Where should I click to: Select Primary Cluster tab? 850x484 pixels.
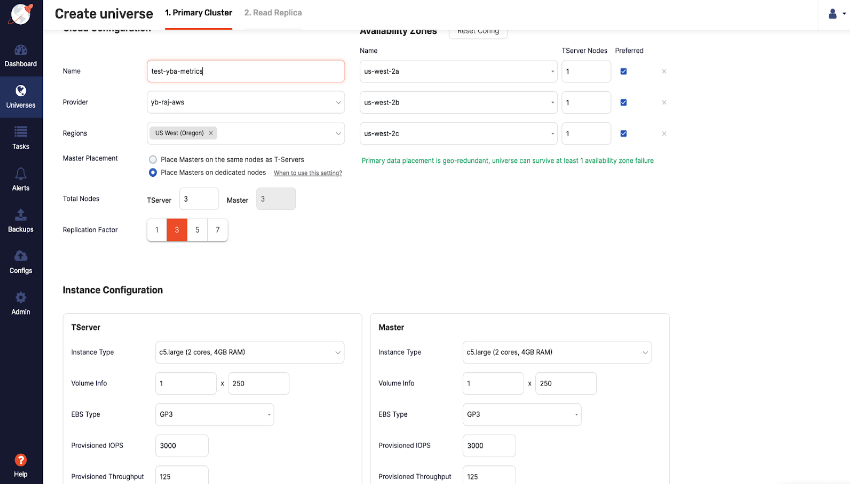point(198,13)
